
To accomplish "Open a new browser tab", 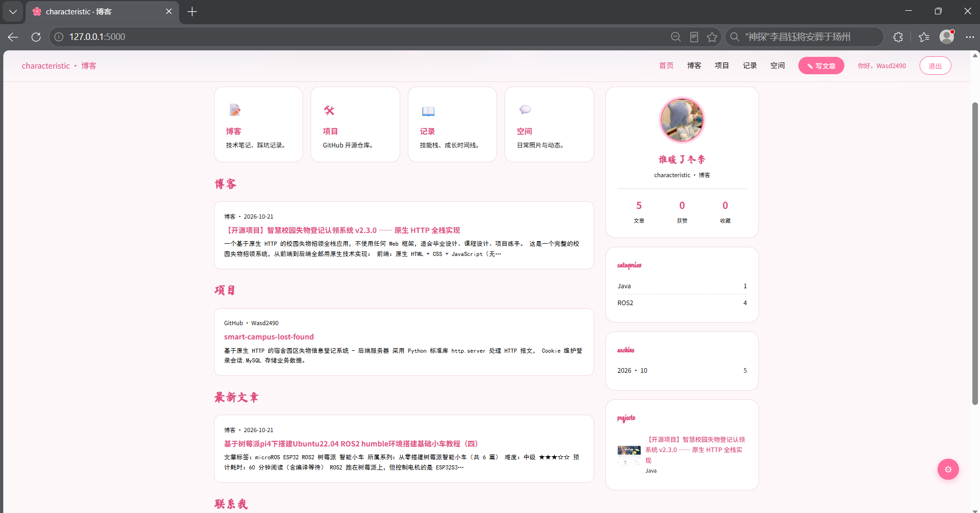I will point(192,11).
